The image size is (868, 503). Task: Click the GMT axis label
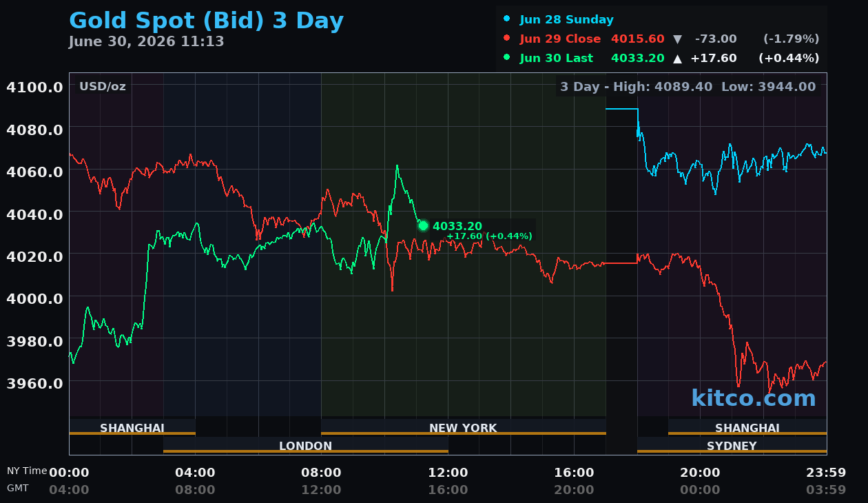(18, 488)
